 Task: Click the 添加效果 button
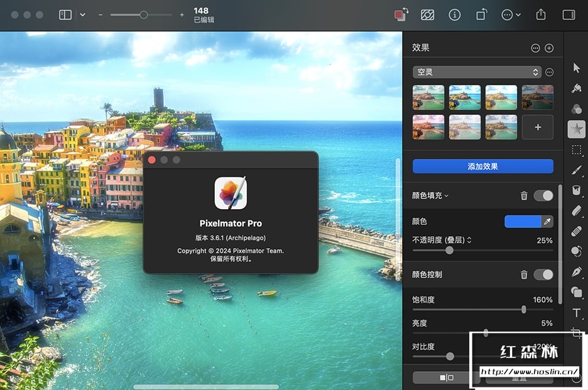tap(482, 166)
